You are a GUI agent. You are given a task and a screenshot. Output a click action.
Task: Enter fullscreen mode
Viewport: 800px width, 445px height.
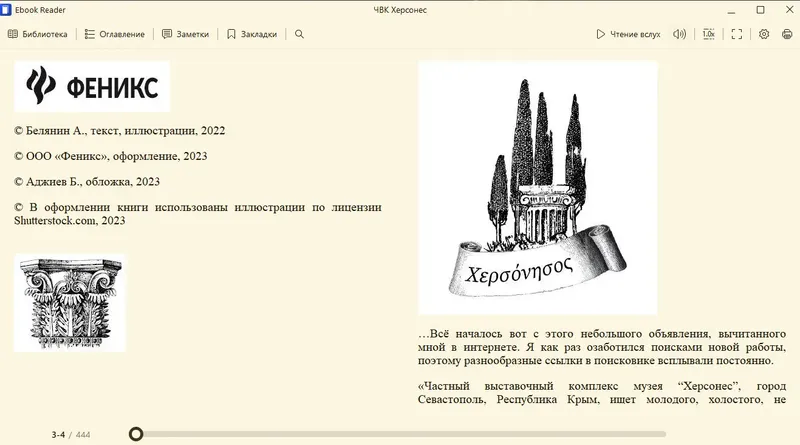(x=737, y=34)
